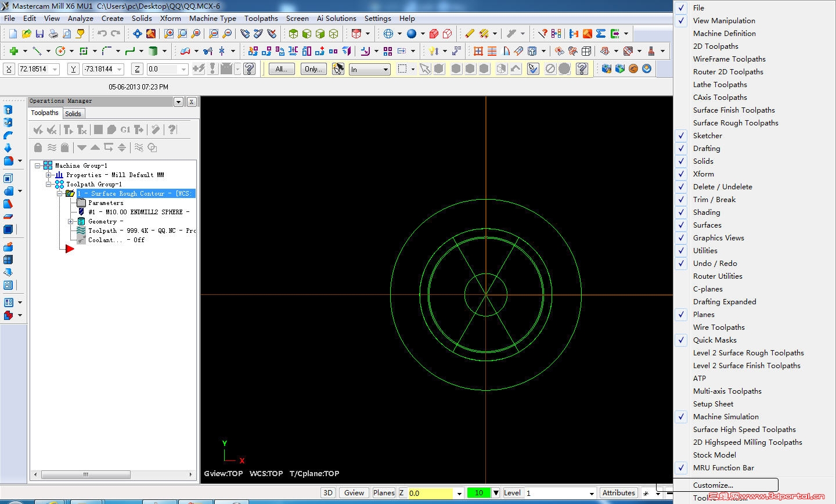Click the Save file icon
The height and width of the screenshot is (504, 836).
pyautogui.click(x=39, y=34)
